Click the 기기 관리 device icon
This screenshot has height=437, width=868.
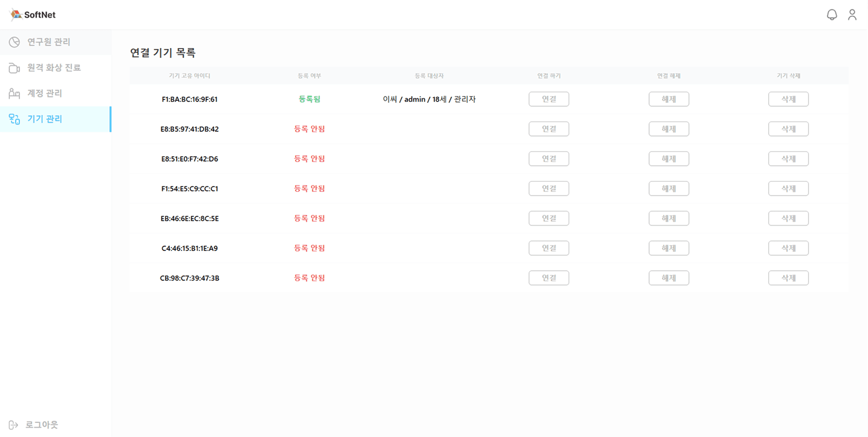tap(14, 119)
